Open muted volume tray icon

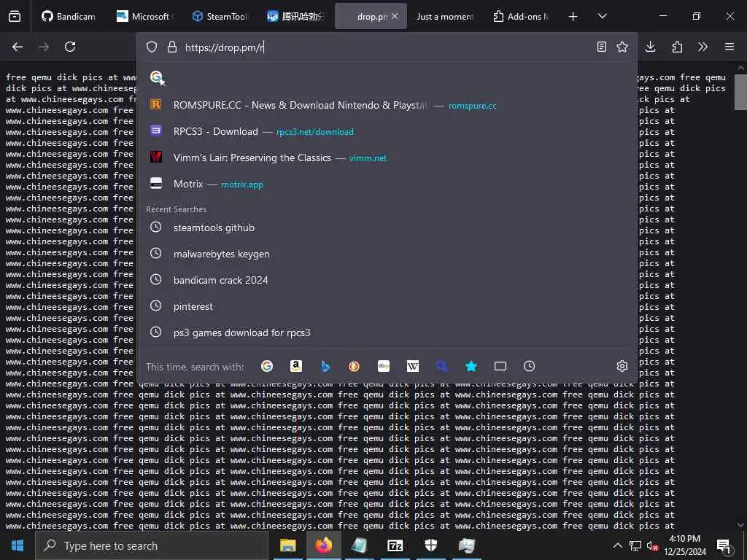[652, 545]
